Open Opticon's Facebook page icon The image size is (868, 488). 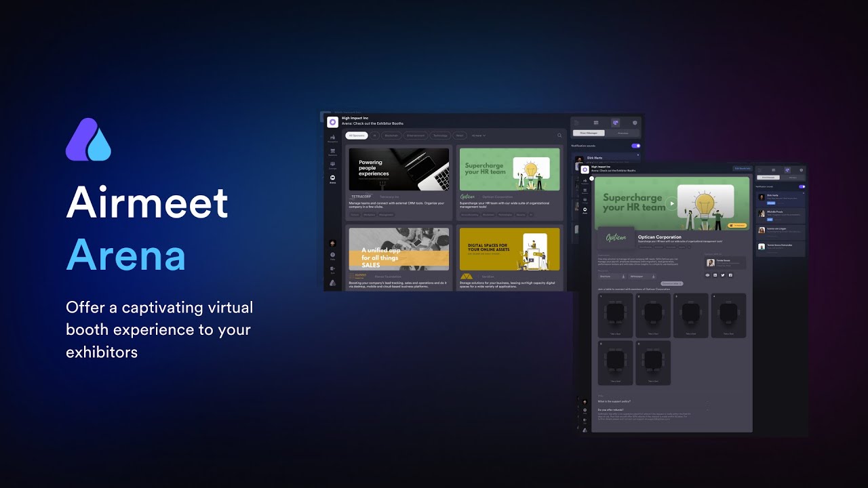730,275
